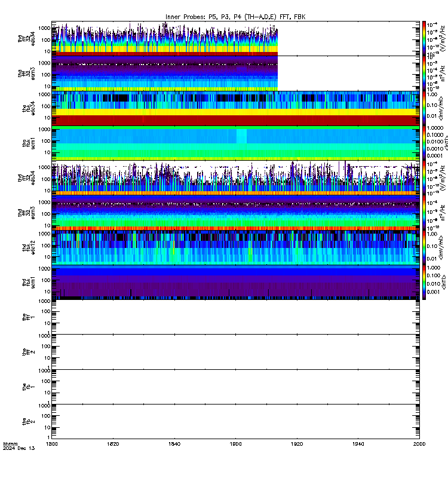The height and width of the screenshot is (478, 448).
Task: Click the "1800" time axis label
Action: click(x=52, y=444)
